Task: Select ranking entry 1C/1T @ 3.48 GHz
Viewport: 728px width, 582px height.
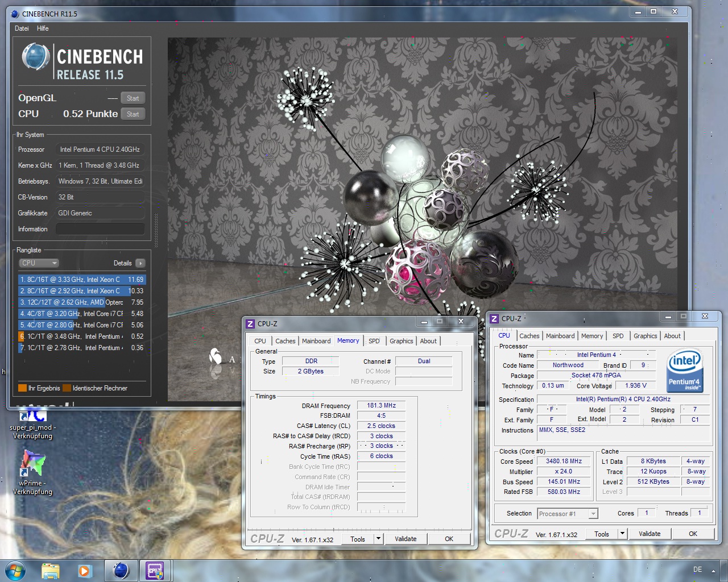Action: (82, 336)
